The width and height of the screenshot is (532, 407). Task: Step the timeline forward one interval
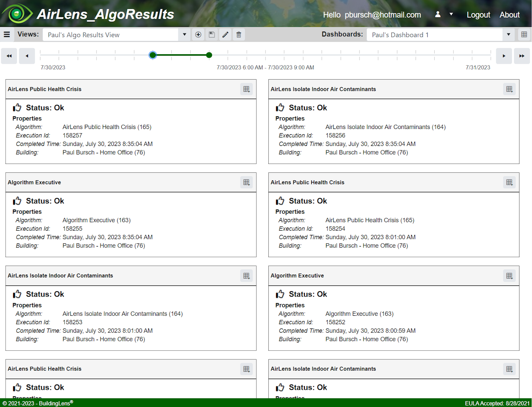(504, 56)
